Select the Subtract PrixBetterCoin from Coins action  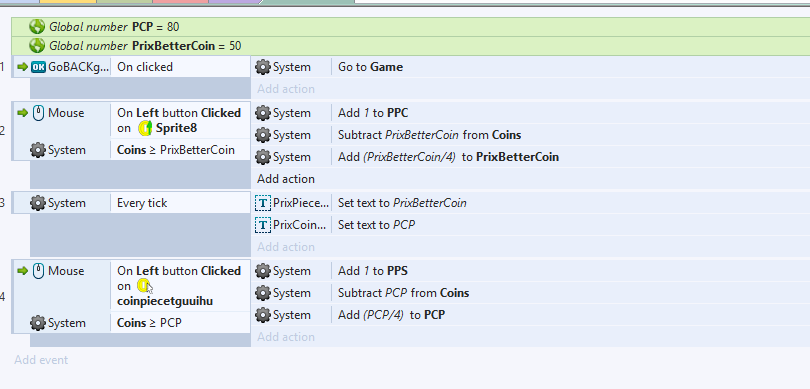click(571, 135)
